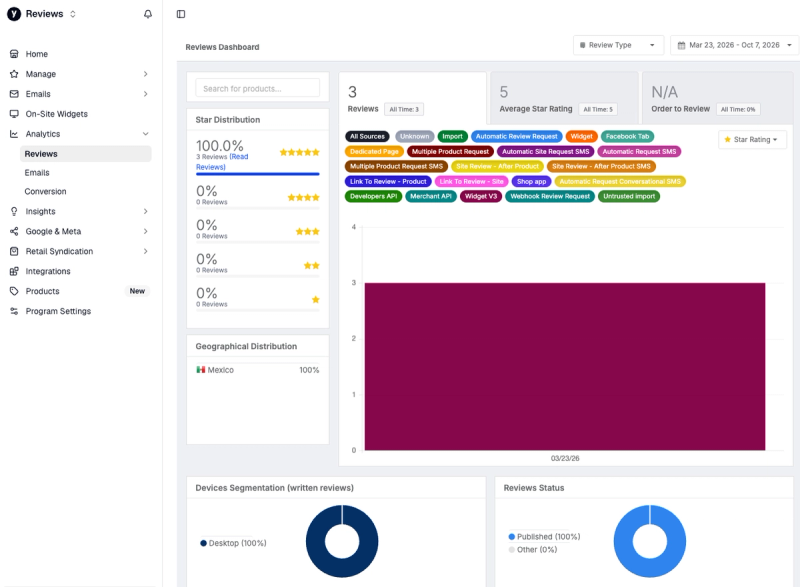This screenshot has width=800, height=587.
Task: Click the 5-star blue progress bar
Action: 258,174
